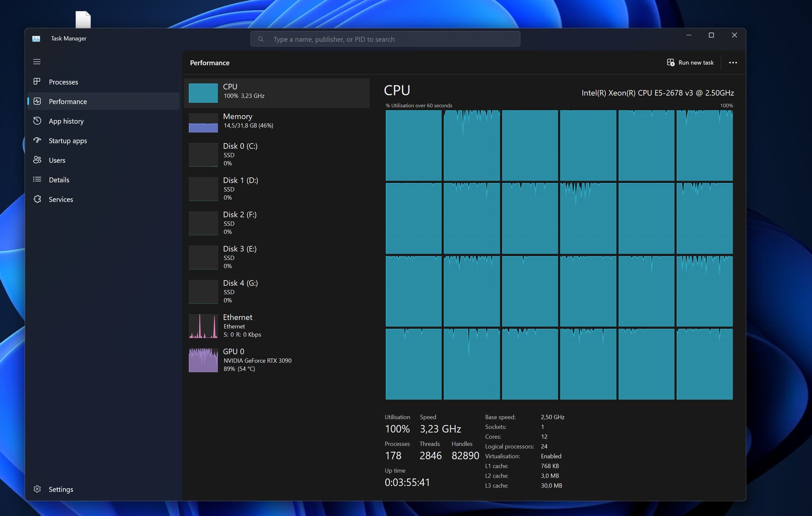812x516 pixels.
Task: Click the Run new task button
Action: 690,63
